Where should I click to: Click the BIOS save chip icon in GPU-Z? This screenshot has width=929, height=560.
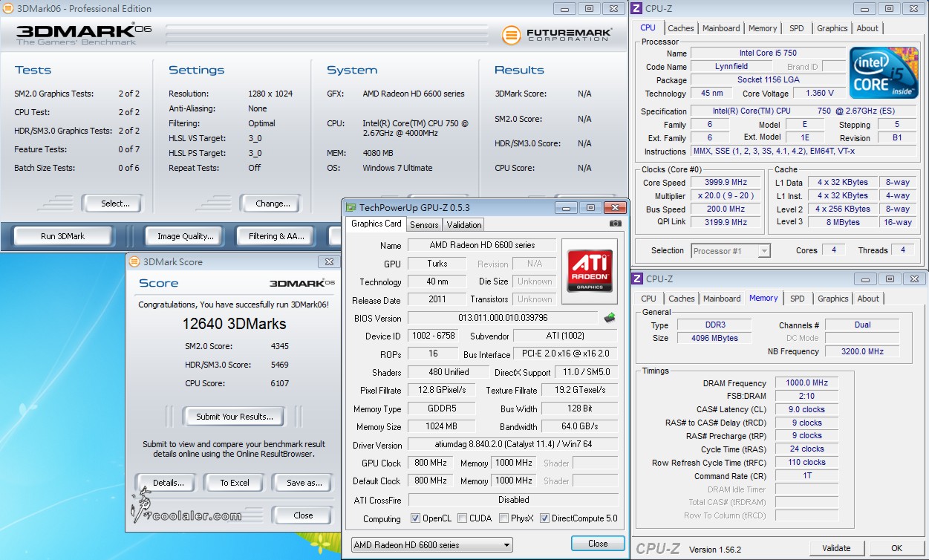click(x=610, y=318)
